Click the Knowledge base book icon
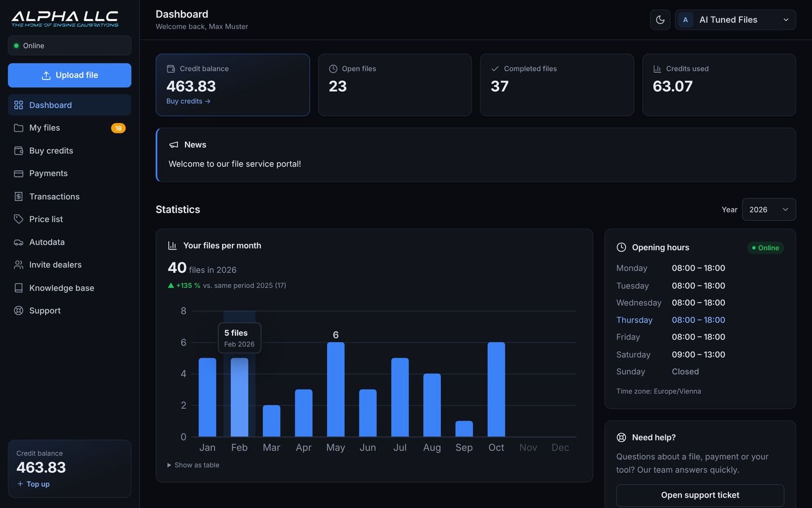This screenshot has height=508, width=812. click(x=19, y=288)
